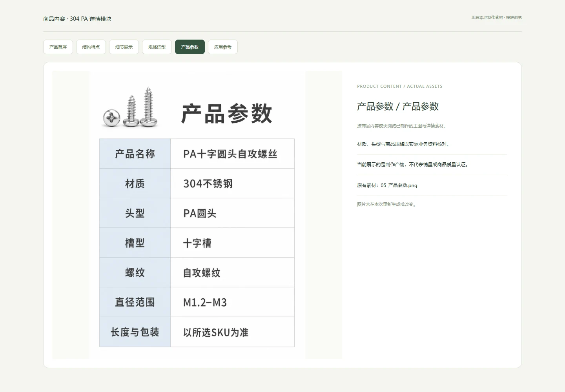Click the 按商品内容模块浏览 description line
The height and width of the screenshot is (392, 565).
pyautogui.click(x=402, y=126)
